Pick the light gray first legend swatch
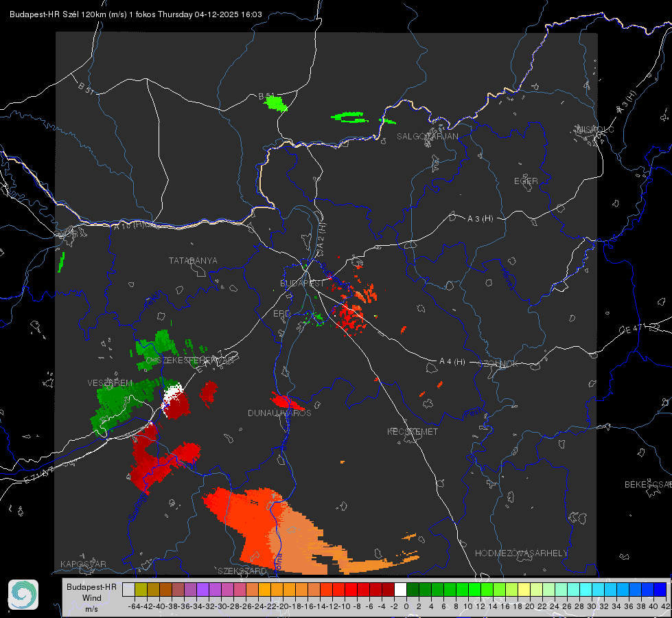The height and width of the screenshot is (618, 672). coord(128,589)
